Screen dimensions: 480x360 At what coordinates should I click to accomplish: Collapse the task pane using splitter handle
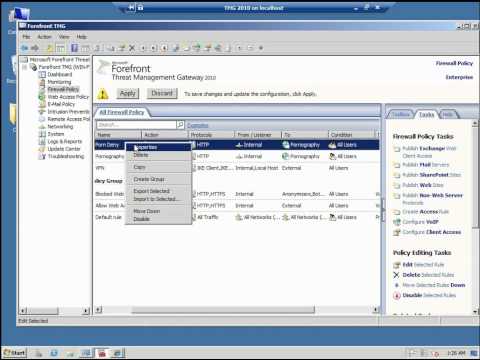[383, 210]
